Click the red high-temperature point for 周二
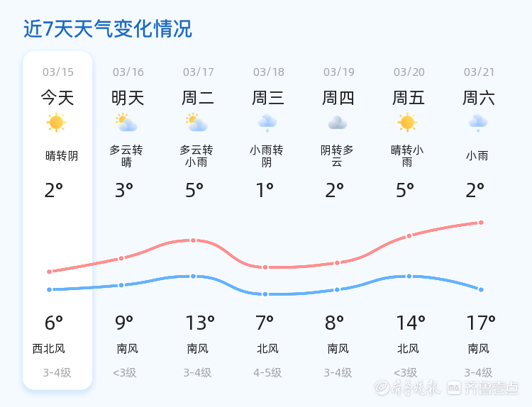The image size is (532, 407). click(193, 240)
